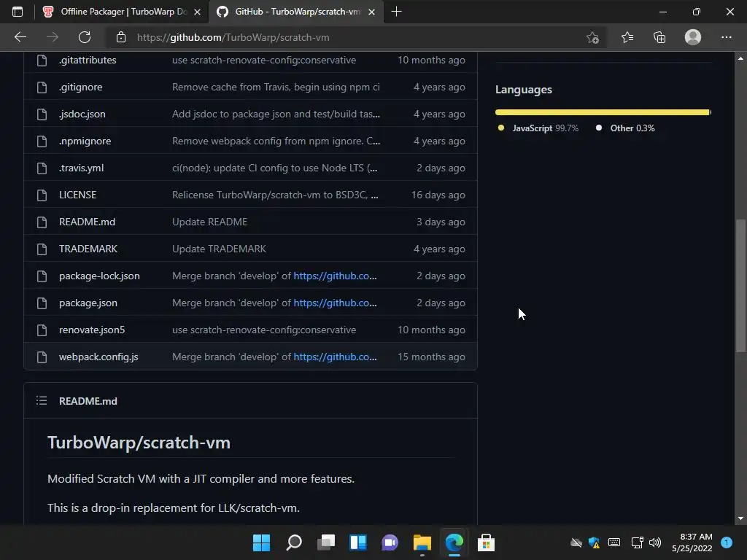Open the README outline list icon
747x560 pixels.
coord(42,400)
